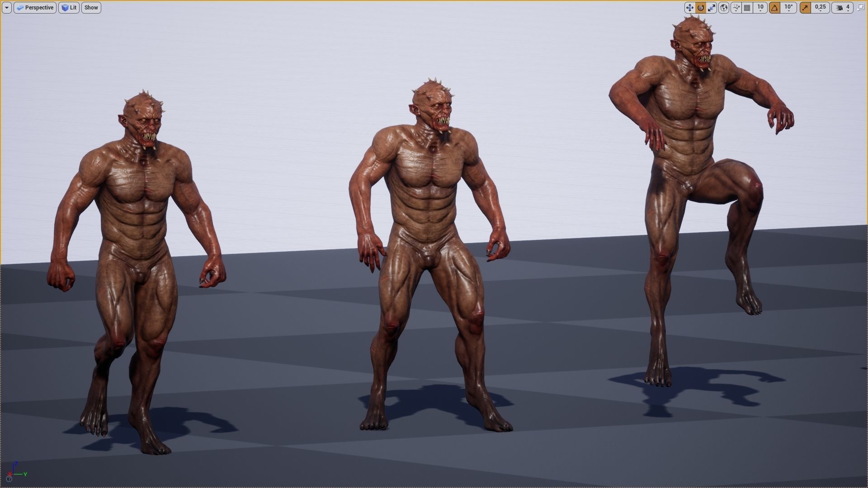
Task: Maximize or restore the viewport
Action: [860, 8]
